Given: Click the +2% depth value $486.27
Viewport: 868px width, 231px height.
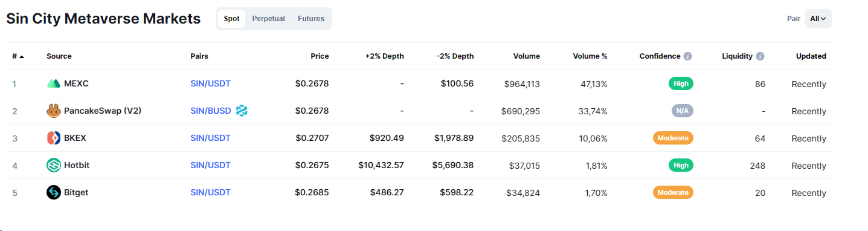Looking at the screenshot, I should pyautogui.click(x=387, y=192).
